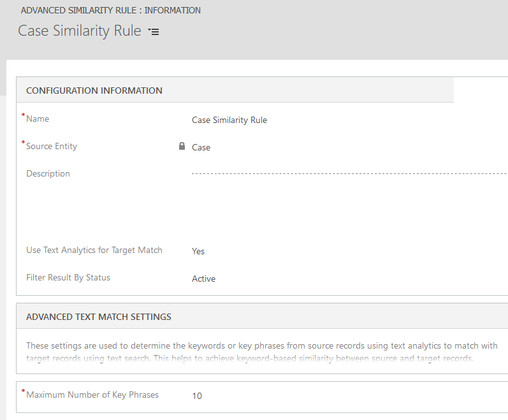508x420 pixels.
Task: Click the lock icon next to Source Entity
Action: (182, 146)
